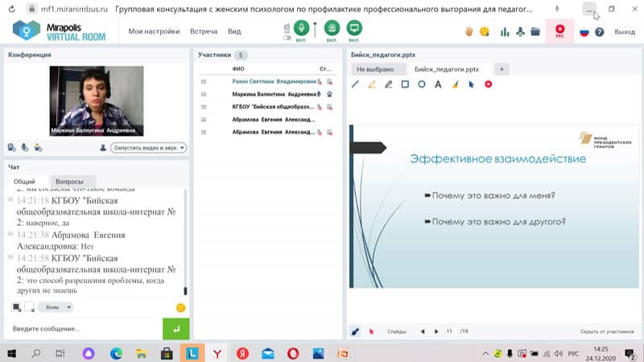The width and height of the screenshot is (644, 362).
Task: Open the Мои настройки menu
Action: pyautogui.click(x=154, y=31)
